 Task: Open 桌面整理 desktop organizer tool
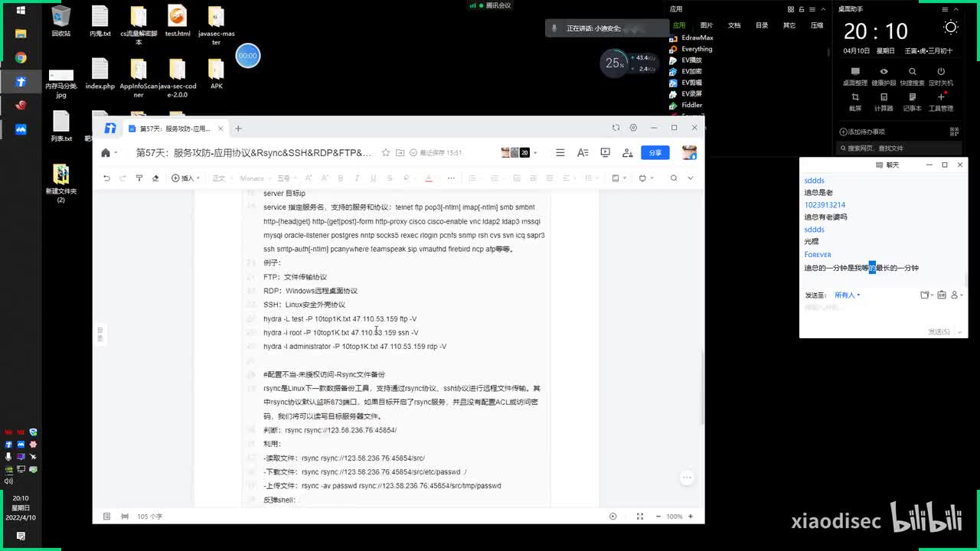pos(855,76)
